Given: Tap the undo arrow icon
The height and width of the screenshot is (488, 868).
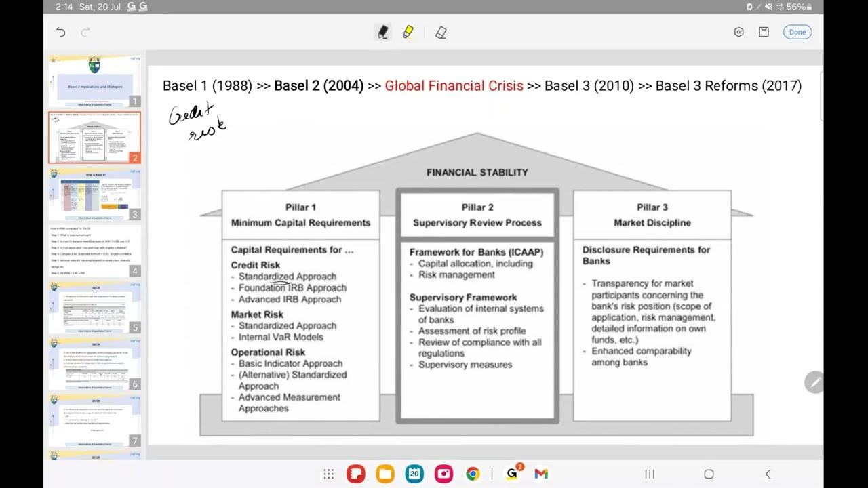Looking at the screenshot, I should pyautogui.click(x=60, y=32).
